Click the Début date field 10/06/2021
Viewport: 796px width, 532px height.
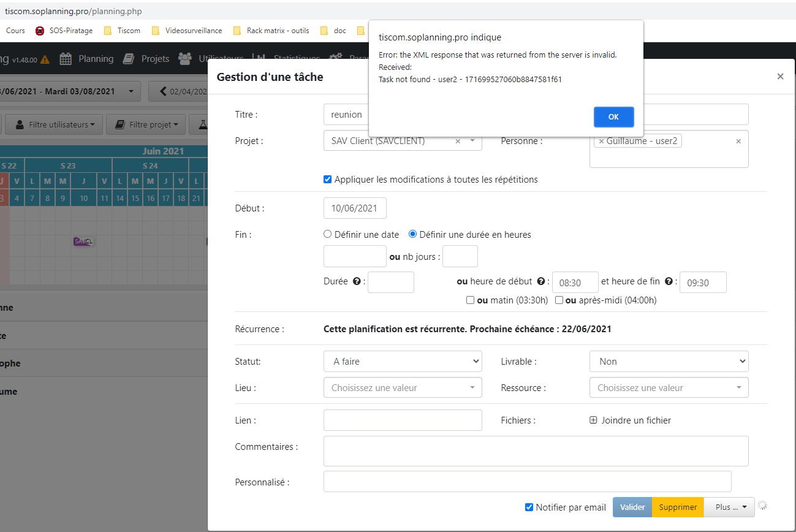coord(355,208)
